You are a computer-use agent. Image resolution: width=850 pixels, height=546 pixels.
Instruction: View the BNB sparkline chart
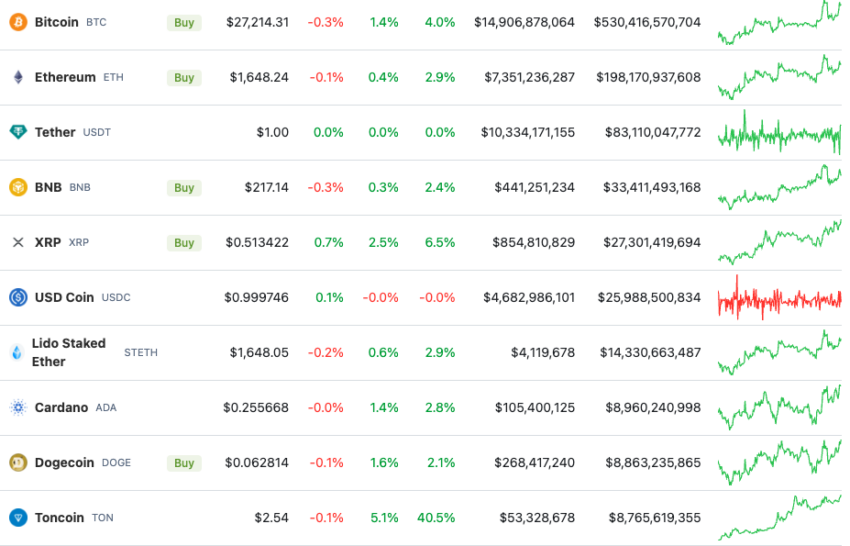pos(780,188)
